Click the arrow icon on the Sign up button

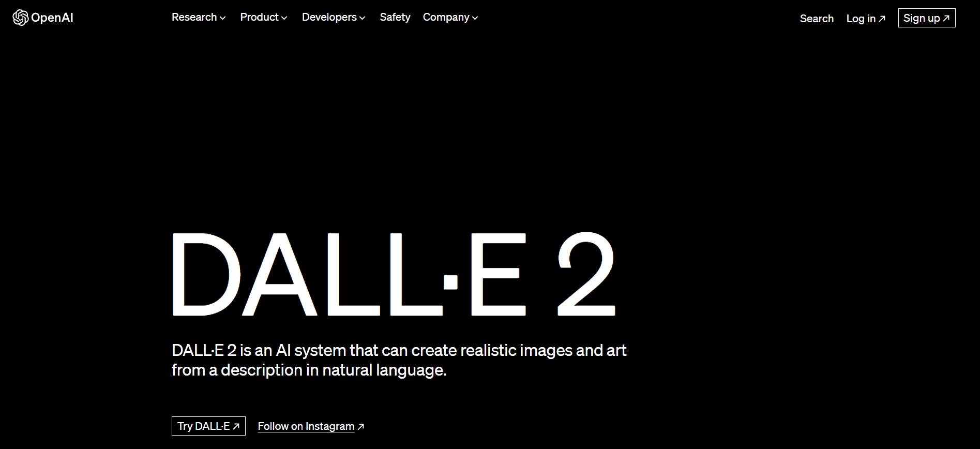point(946,18)
